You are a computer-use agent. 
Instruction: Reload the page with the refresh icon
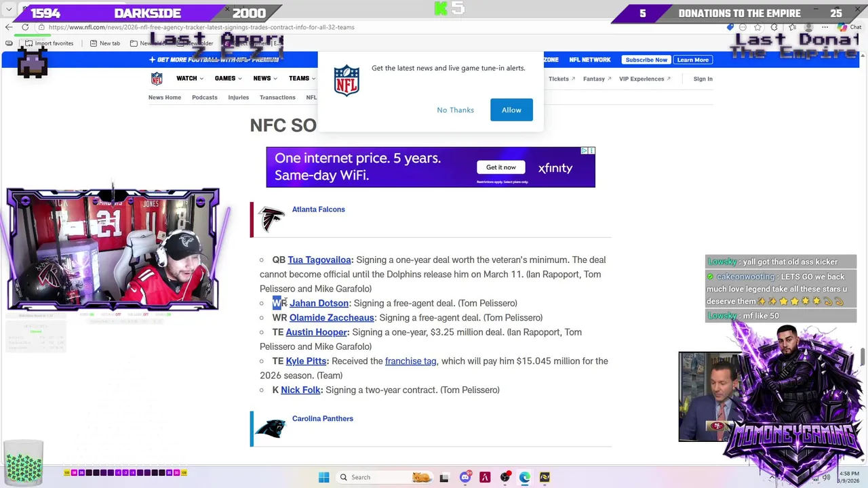tap(25, 27)
